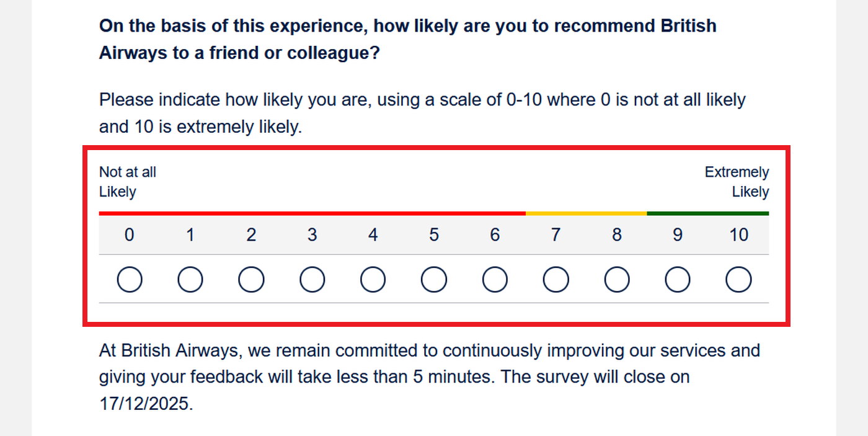The image size is (868, 436).
Task: Select the radio circle under number 8
Action: pos(616,280)
